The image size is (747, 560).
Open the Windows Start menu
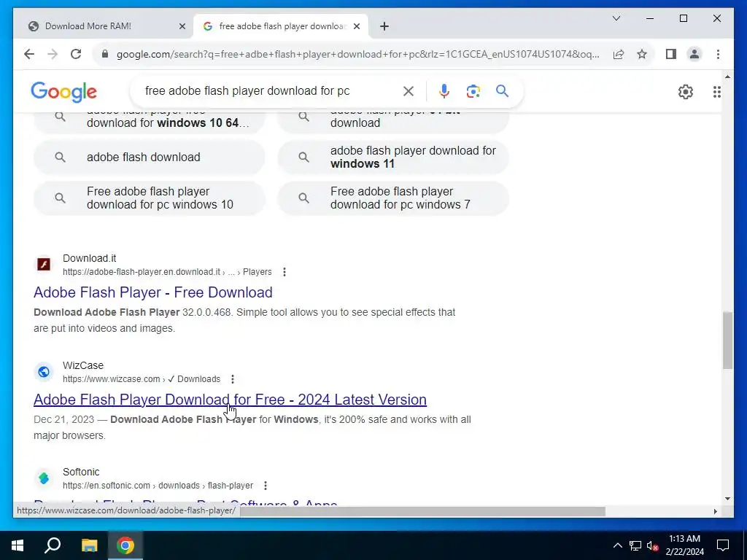coord(18,545)
